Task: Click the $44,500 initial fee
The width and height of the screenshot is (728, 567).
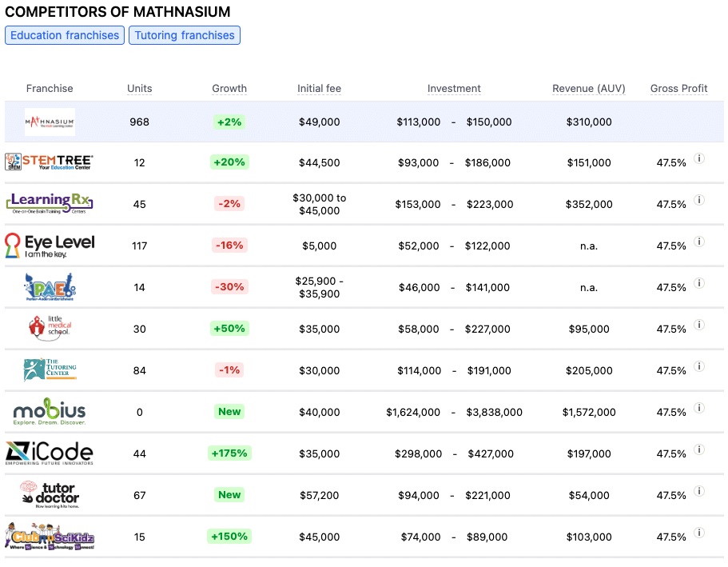Action: coord(320,162)
